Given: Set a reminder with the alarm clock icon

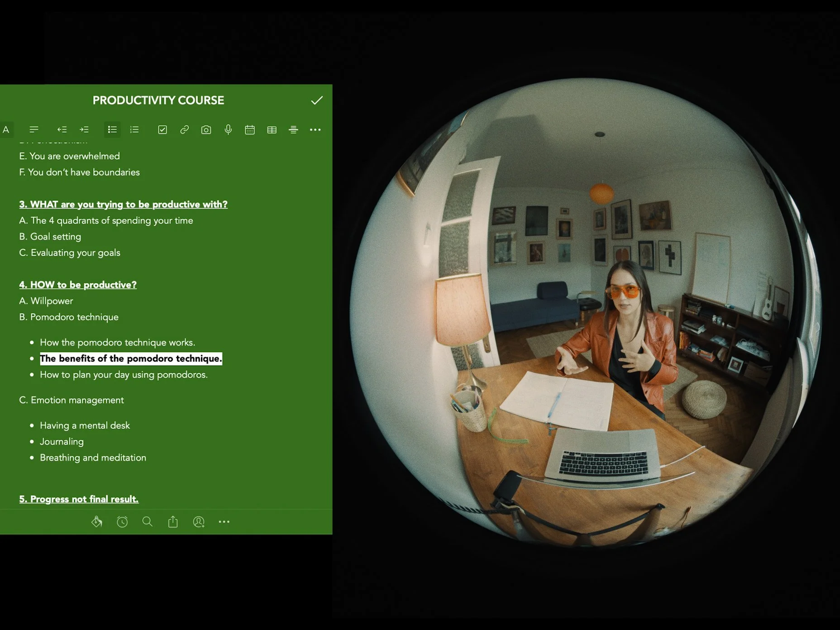Looking at the screenshot, I should tap(122, 522).
